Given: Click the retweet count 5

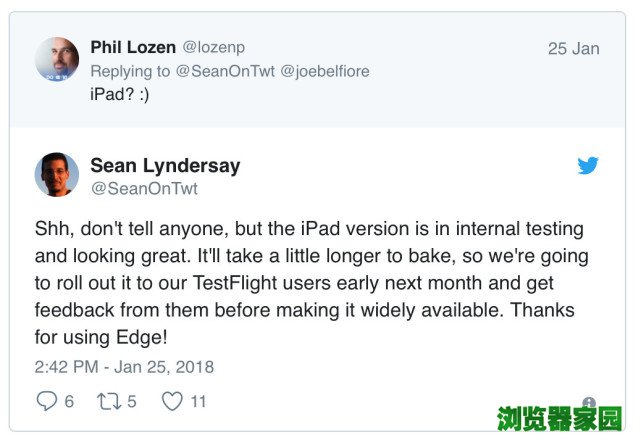Looking at the screenshot, I should 132,401.
